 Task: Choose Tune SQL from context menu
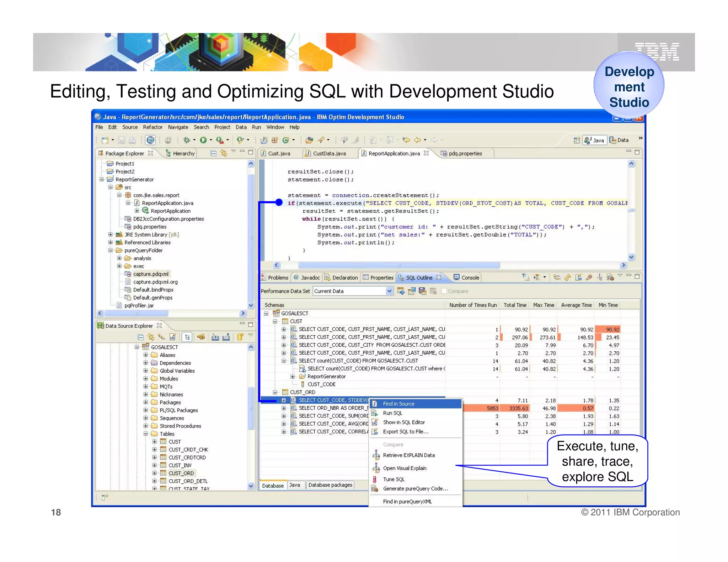coord(416,479)
